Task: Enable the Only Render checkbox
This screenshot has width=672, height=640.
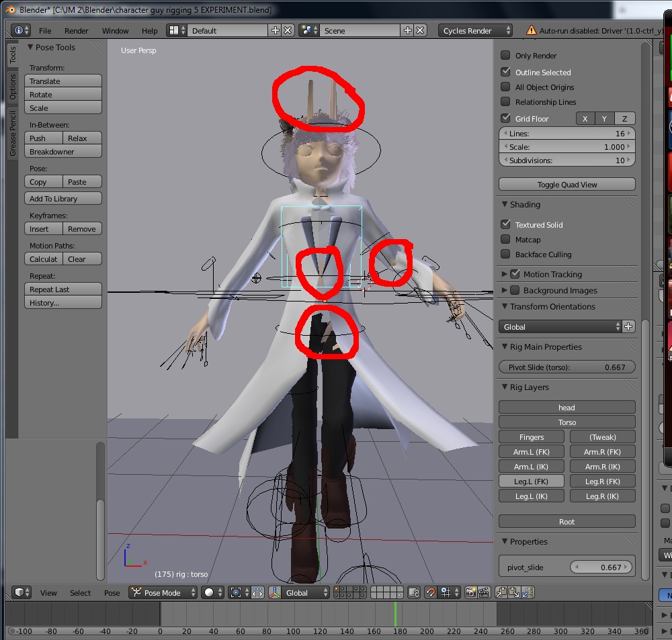Action: click(x=506, y=55)
